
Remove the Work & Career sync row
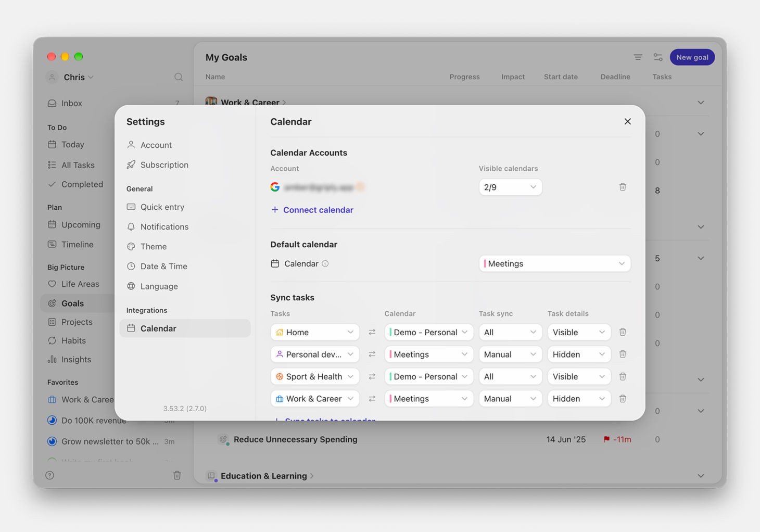623,399
